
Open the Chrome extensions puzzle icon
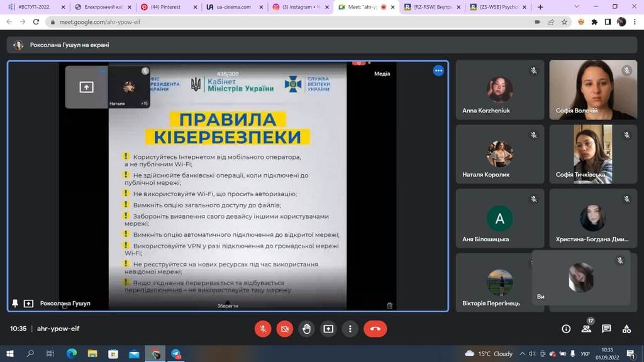(x=594, y=21)
